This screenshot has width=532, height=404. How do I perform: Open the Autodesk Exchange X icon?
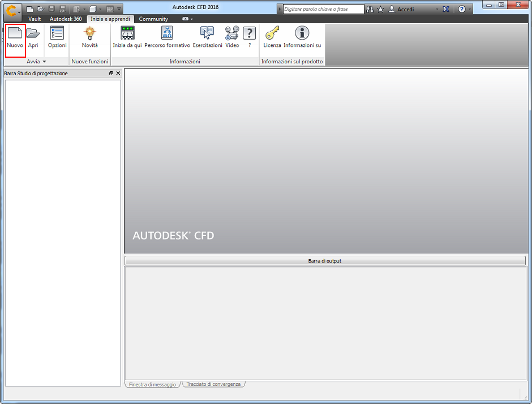[446, 9]
